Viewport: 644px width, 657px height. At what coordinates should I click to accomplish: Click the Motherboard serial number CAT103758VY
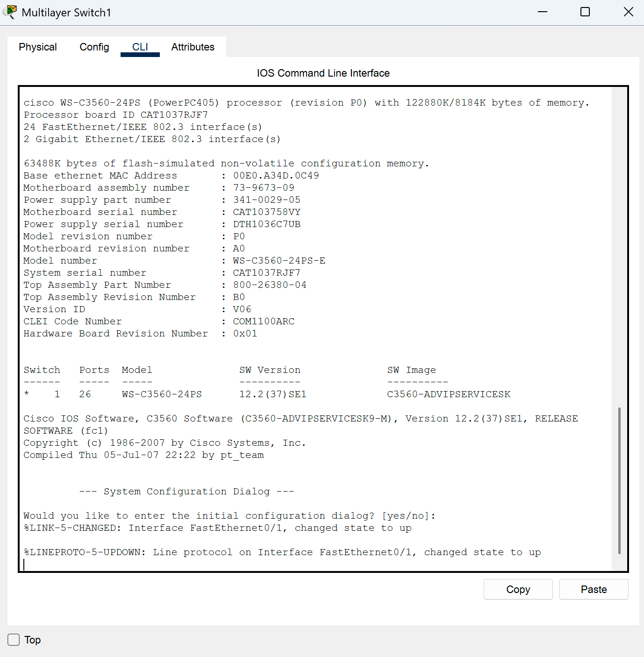coord(267,212)
